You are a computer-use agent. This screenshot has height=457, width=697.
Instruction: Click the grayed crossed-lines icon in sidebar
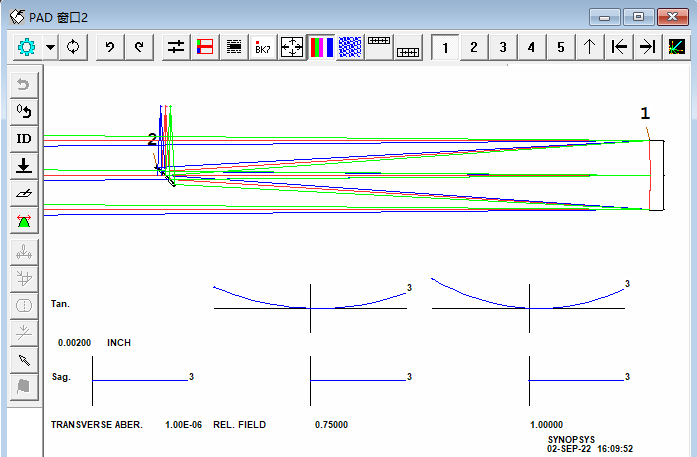click(x=24, y=333)
